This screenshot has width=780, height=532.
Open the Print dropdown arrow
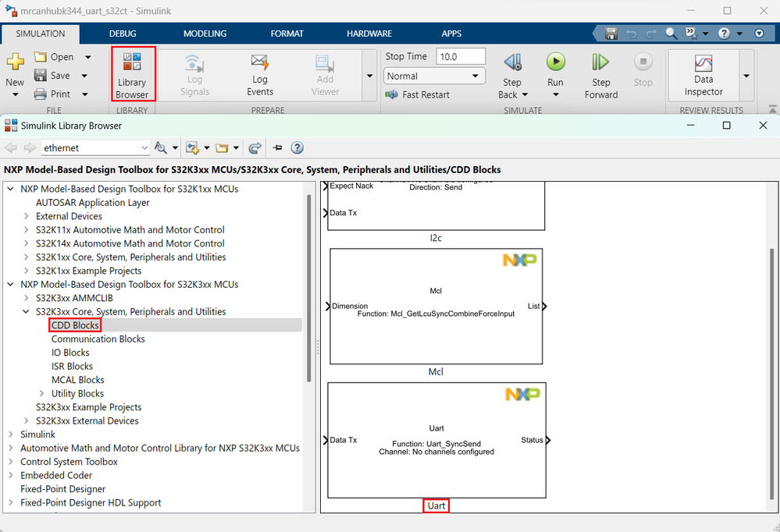point(85,94)
